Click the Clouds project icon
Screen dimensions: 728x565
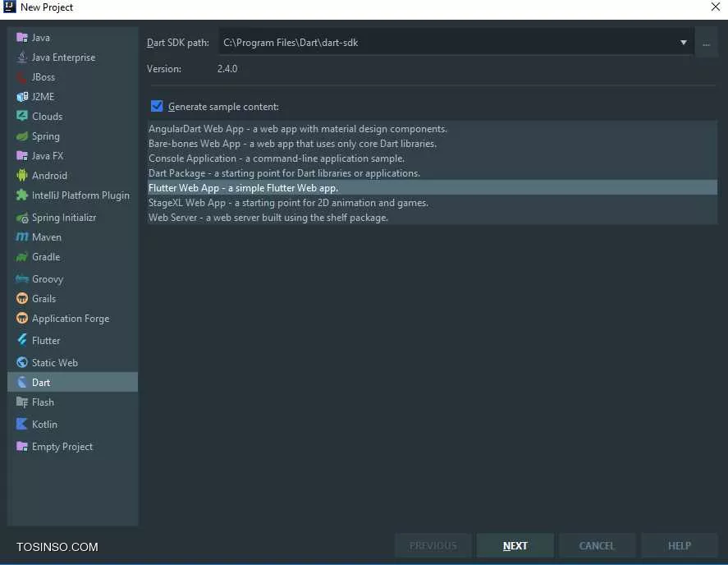click(x=22, y=116)
